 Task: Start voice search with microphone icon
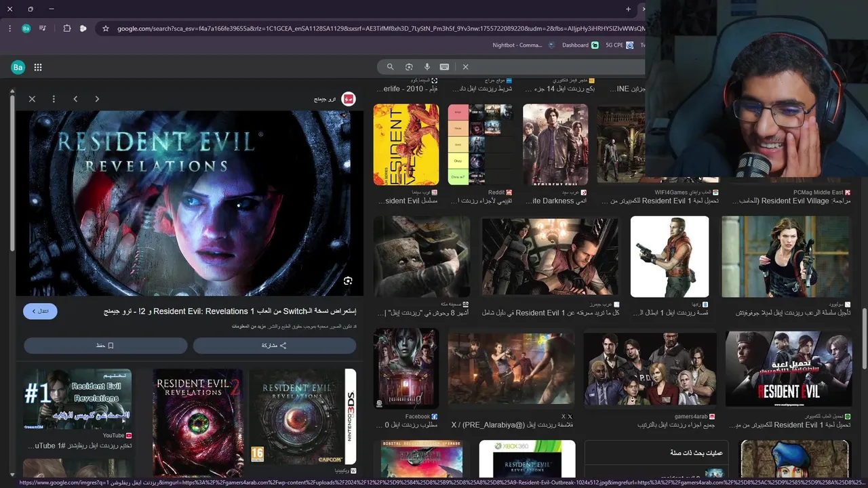[x=427, y=66]
